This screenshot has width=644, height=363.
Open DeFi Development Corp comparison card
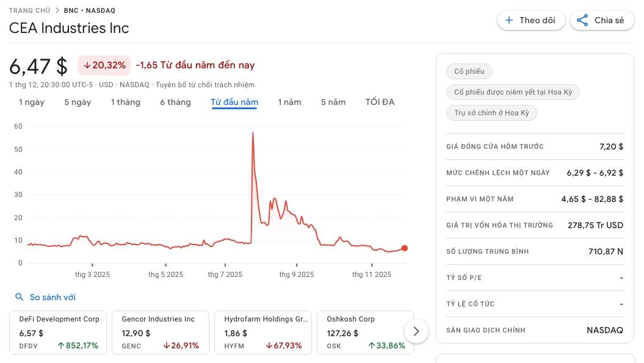pos(59,332)
